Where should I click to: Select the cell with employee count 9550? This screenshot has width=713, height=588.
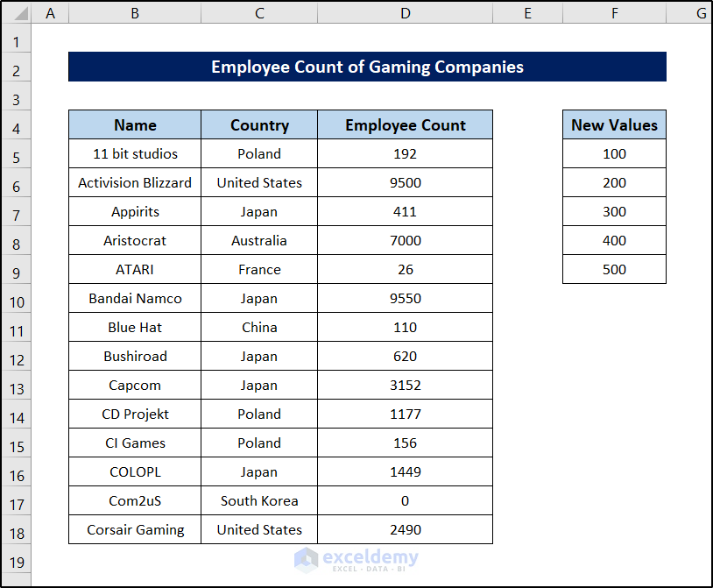[x=406, y=298]
